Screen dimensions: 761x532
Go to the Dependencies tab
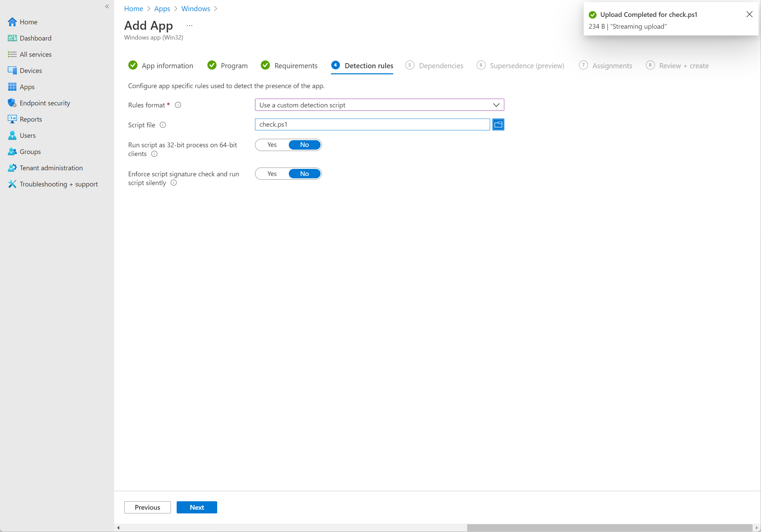[x=434, y=66]
